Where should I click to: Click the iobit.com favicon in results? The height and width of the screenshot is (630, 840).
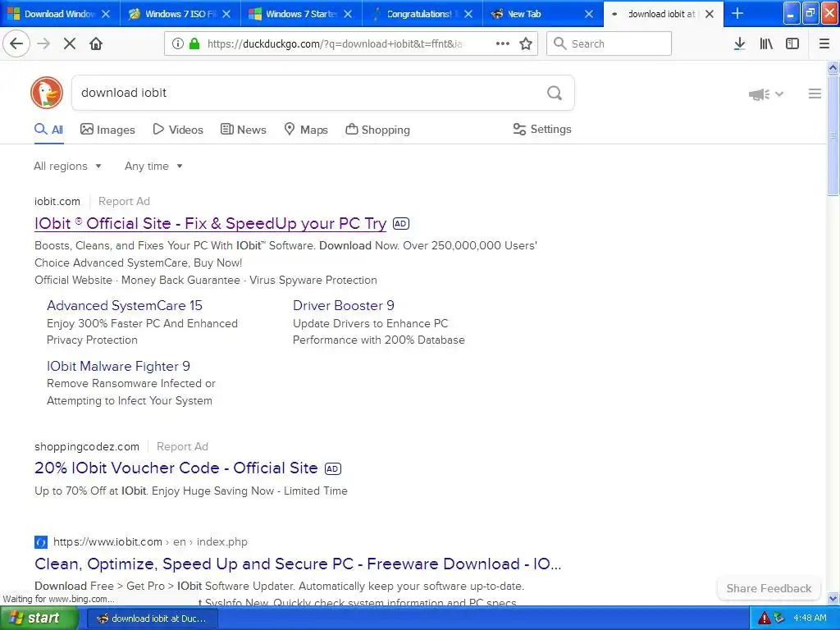[x=41, y=542]
